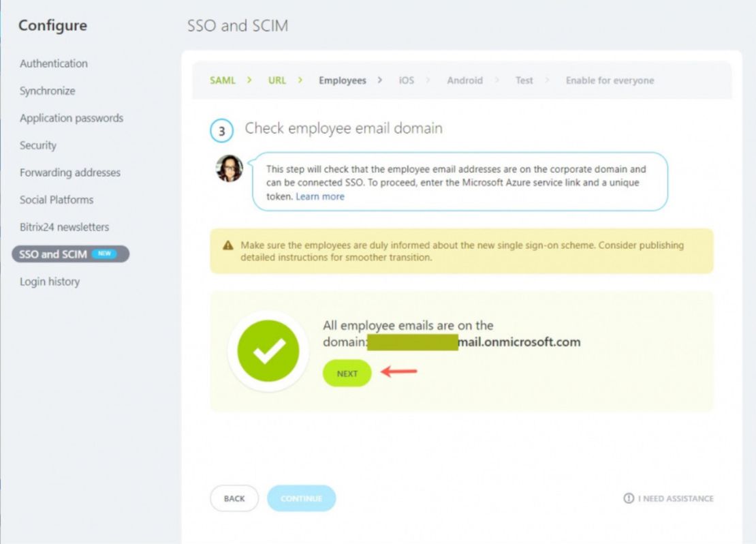Jump to the iOS step
Viewport: 756px width, 544px height.
[407, 80]
